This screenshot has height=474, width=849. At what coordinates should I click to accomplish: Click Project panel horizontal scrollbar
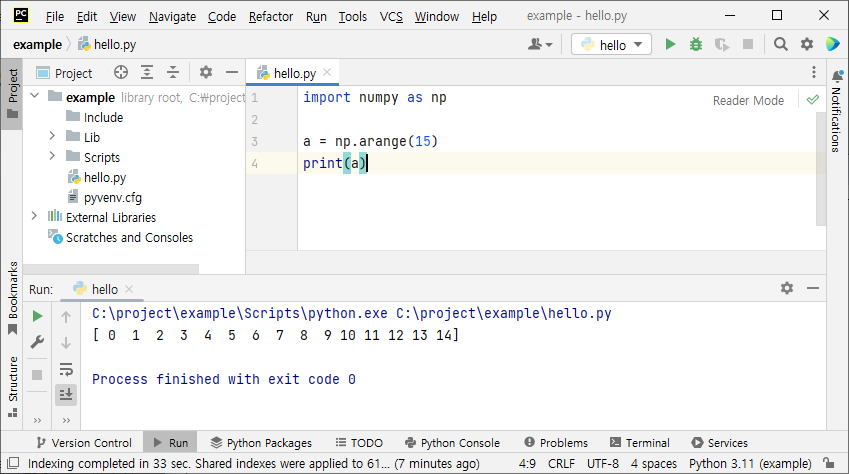click(111, 269)
